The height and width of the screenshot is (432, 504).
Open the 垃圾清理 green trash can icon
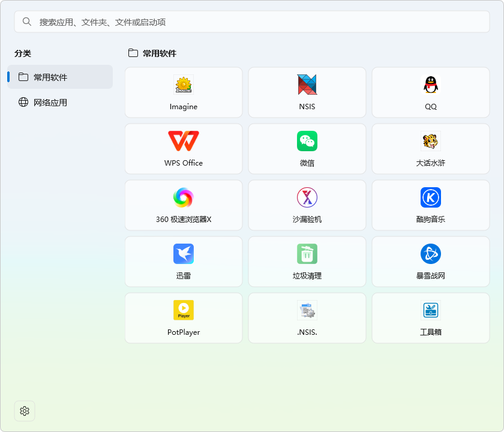click(307, 254)
